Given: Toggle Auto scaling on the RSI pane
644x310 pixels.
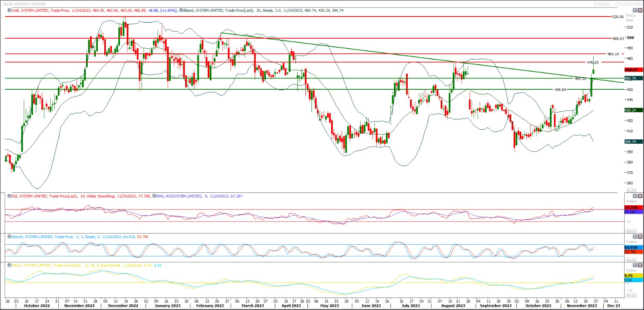Looking at the screenshot, I should point(631,231).
